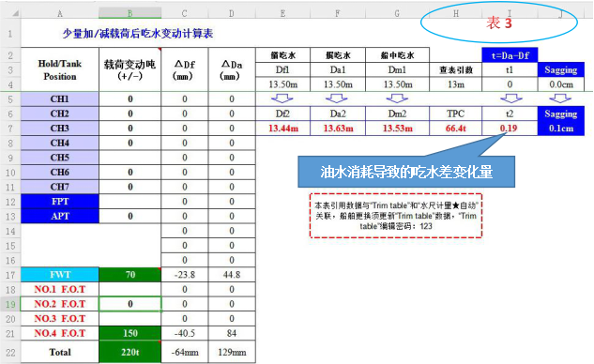594x364 pixels.
Task: Select row 17 header
Action: pyautogui.click(x=10, y=275)
